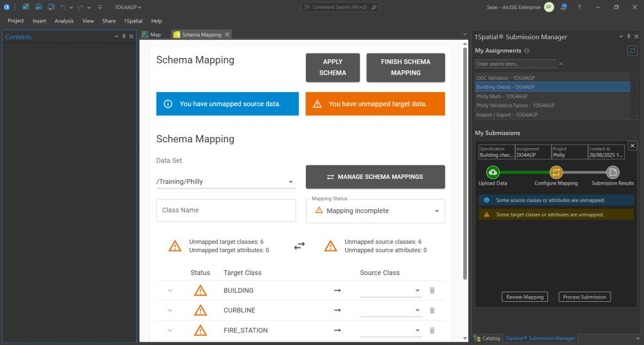Open the Analysis ribbon tab
The width and height of the screenshot is (644, 345).
(64, 21)
